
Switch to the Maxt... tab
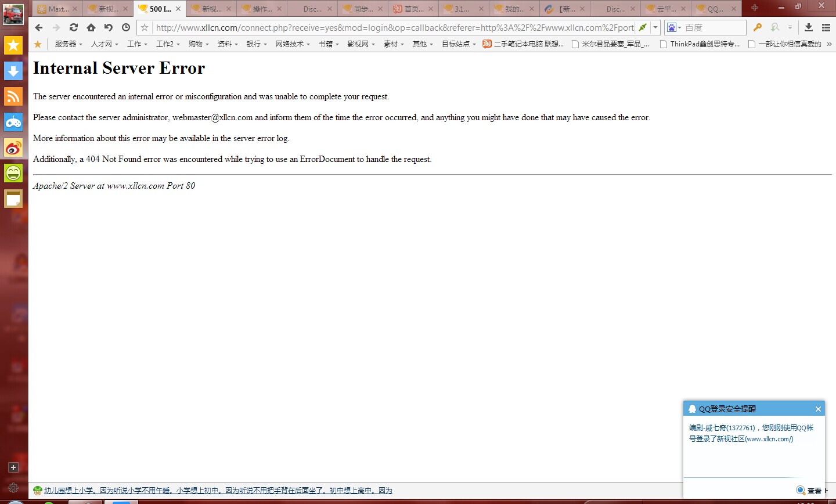pos(57,9)
